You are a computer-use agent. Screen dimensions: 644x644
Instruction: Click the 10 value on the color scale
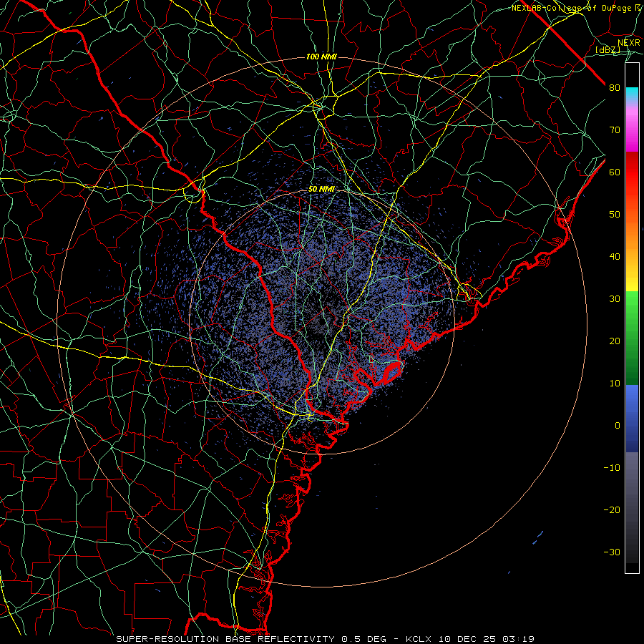click(x=615, y=384)
